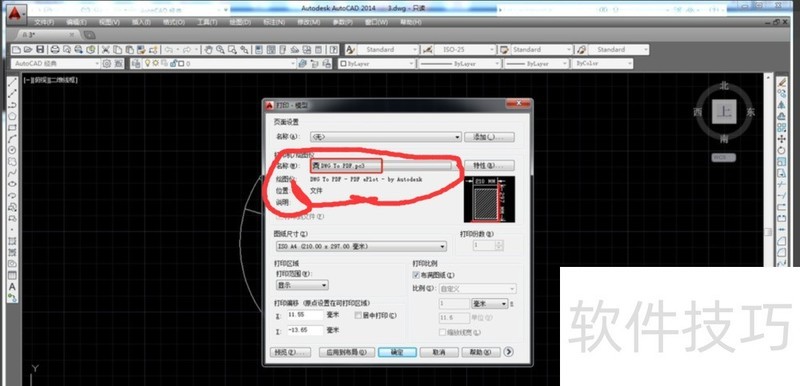
Task: Click the ViewCube top face
Action: click(x=724, y=112)
